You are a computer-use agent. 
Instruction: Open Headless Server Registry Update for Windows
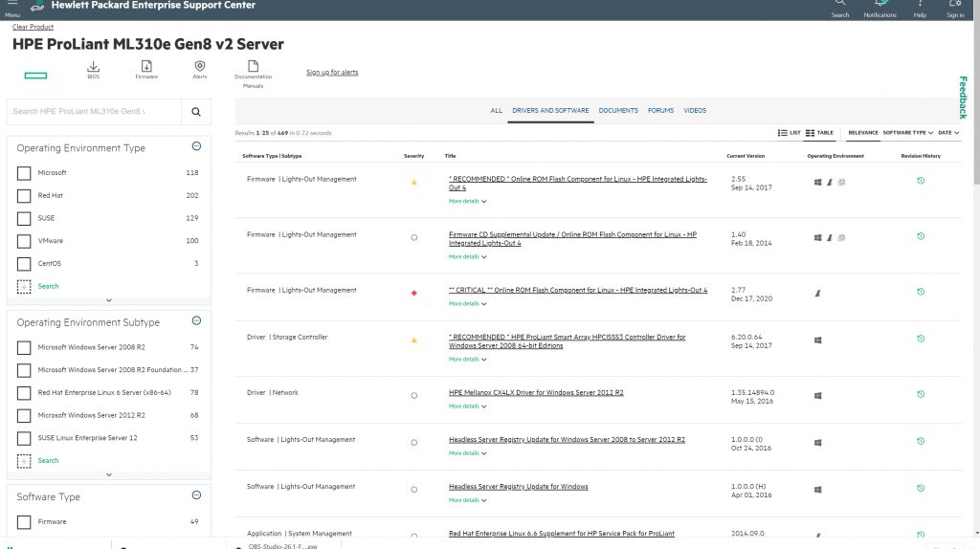click(518, 487)
